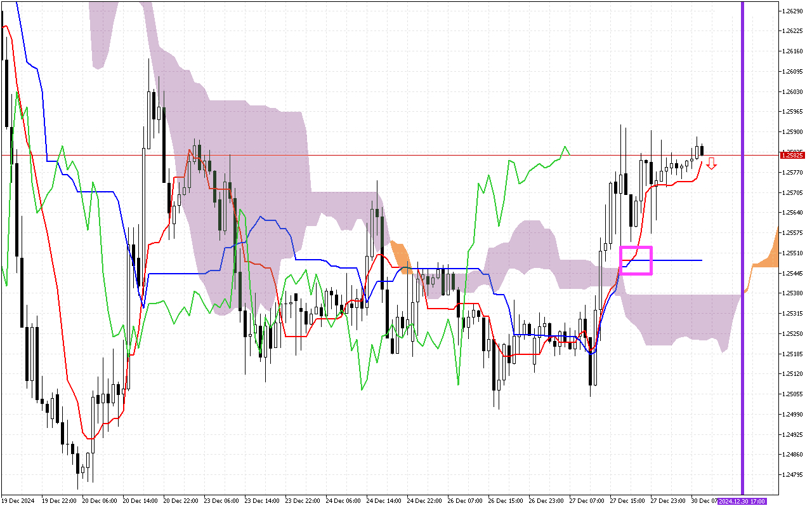The image size is (812, 508).
Task: Click the 1.25380 axis value
Action: point(792,293)
